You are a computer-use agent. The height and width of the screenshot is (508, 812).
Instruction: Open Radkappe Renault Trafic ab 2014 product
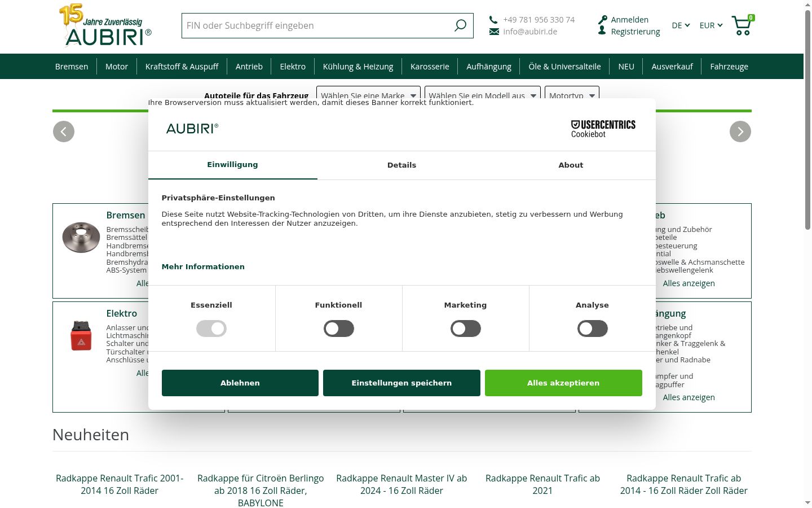[x=684, y=484]
